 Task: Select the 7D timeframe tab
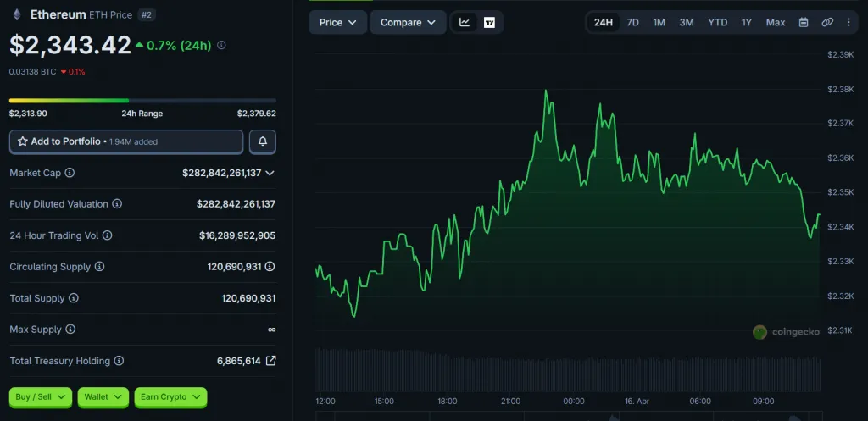coord(632,22)
